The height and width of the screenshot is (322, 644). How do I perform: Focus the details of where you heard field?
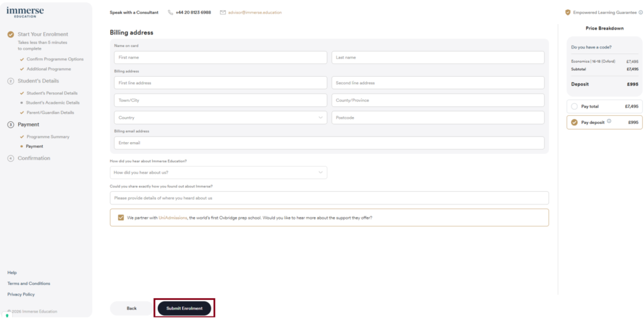(329, 198)
